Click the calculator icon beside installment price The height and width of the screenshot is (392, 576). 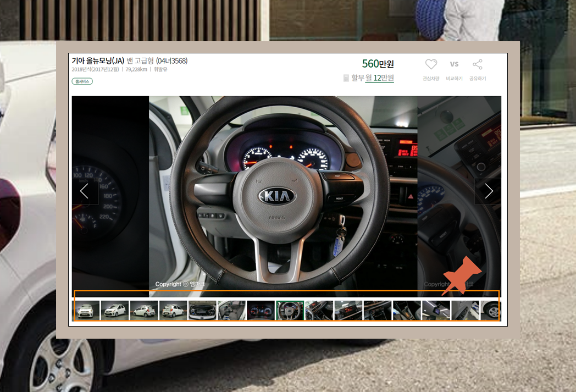click(346, 78)
